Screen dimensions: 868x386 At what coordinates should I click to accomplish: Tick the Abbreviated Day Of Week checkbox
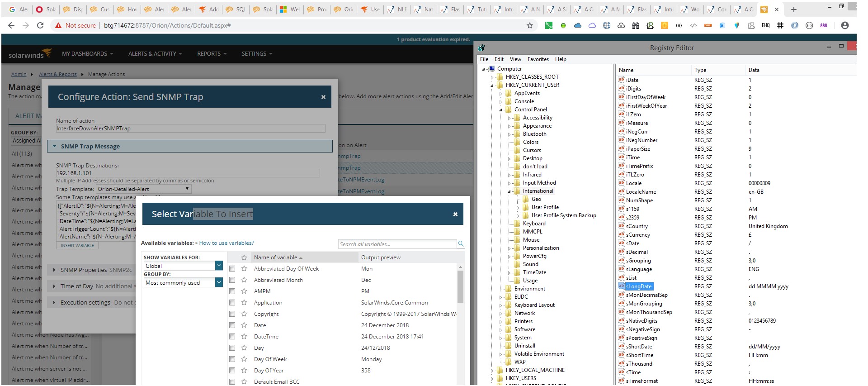point(232,269)
